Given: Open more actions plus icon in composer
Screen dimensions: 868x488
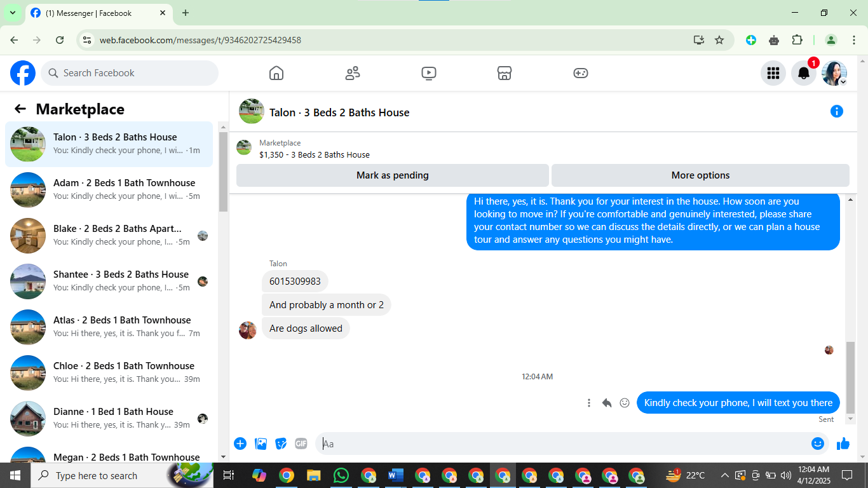Looking at the screenshot, I should tap(240, 444).
